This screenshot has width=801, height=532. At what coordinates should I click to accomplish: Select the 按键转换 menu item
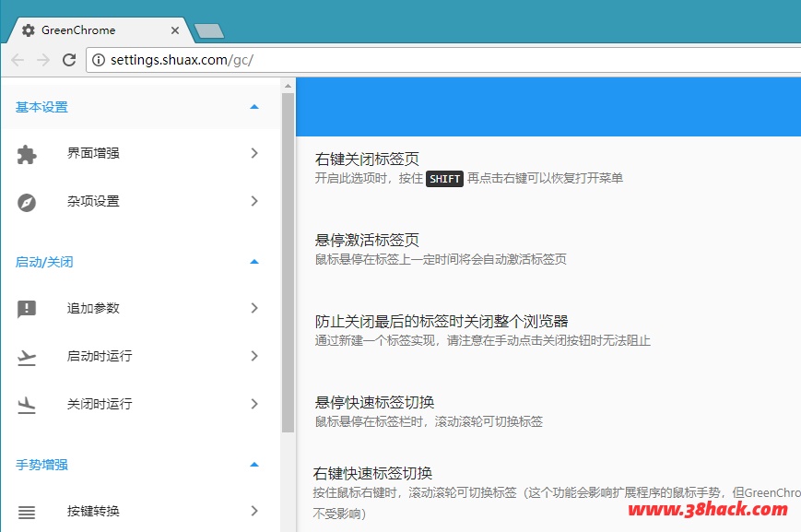[140, 511]
